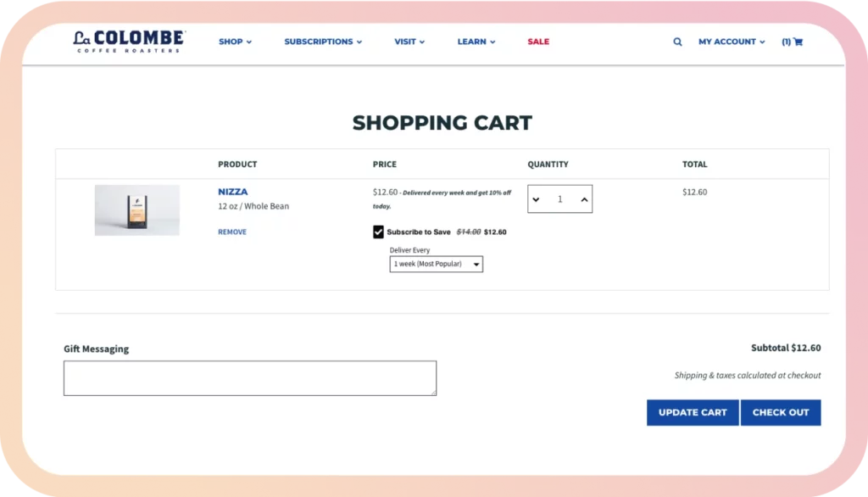
Task: Open the Deliver Every dropdown
Action: (437, 264)
